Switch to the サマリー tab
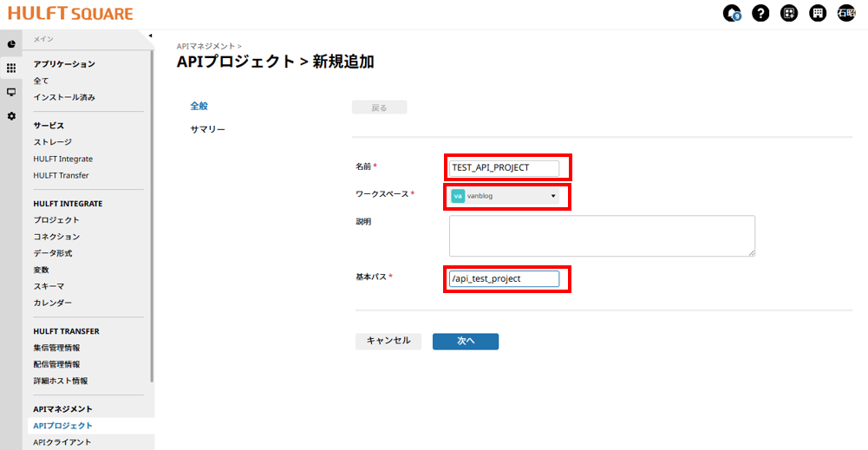 point(207,129)
